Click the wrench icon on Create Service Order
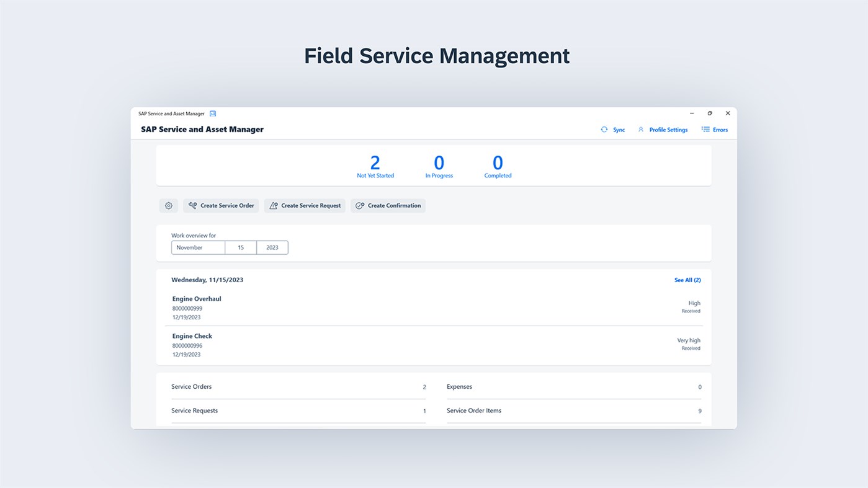Image resolution: width=868 pixels, height=488 pixels. coord(192,205)
